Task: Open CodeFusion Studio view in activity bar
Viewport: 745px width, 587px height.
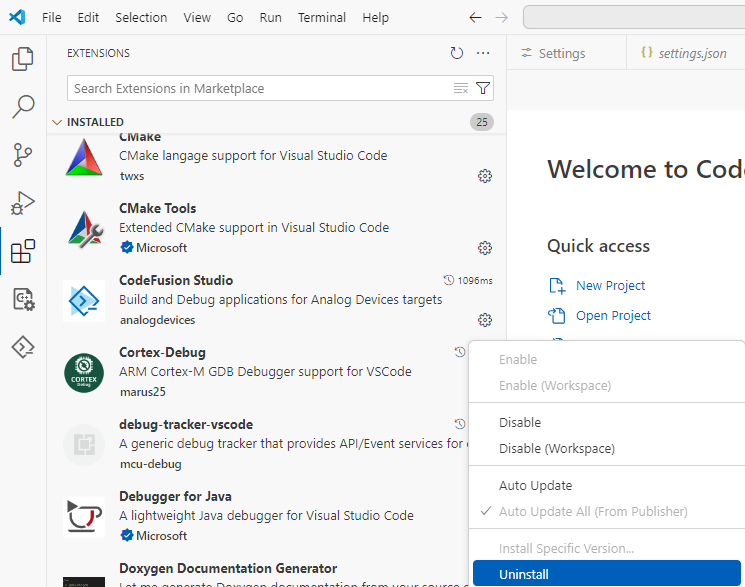Action: (x=23, y=347)
